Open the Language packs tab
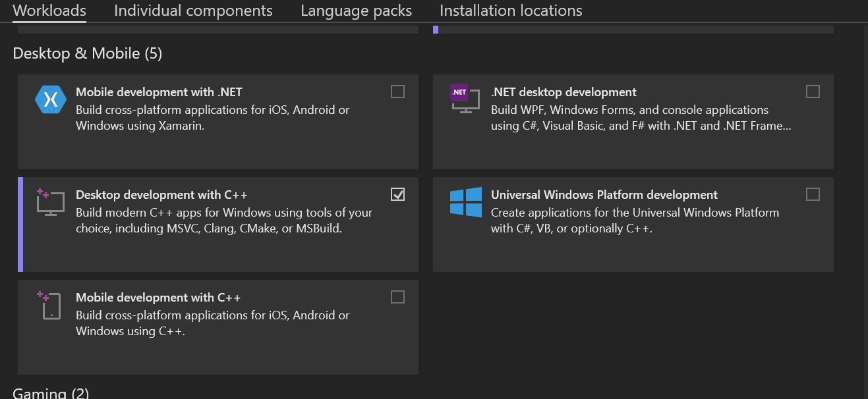 356,11
